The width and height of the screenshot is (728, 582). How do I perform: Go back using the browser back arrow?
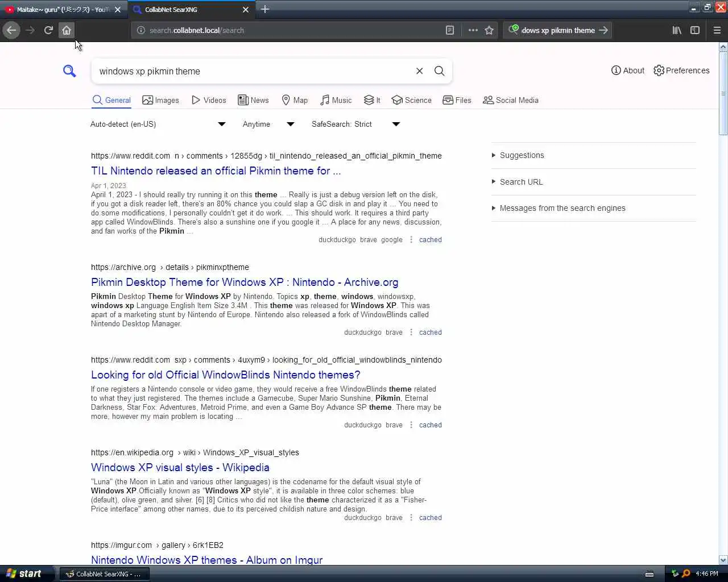coord(11,30)
